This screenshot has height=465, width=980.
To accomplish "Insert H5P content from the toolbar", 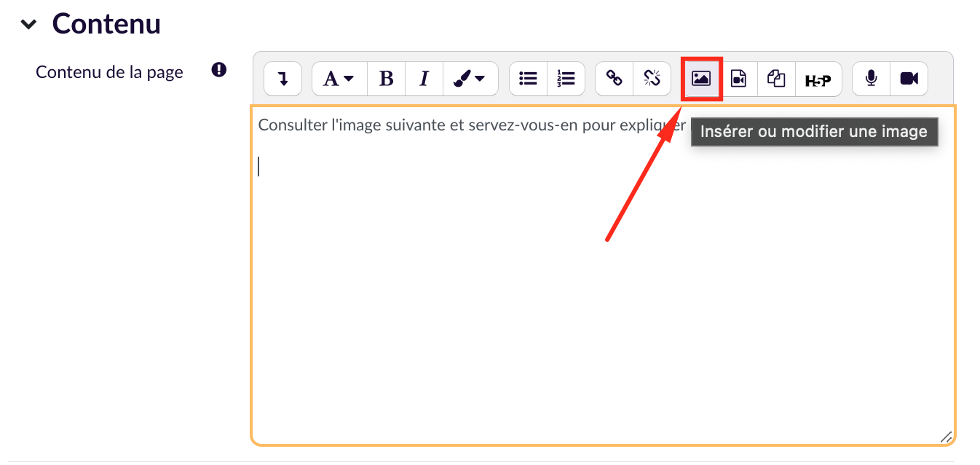I will 818,79.
